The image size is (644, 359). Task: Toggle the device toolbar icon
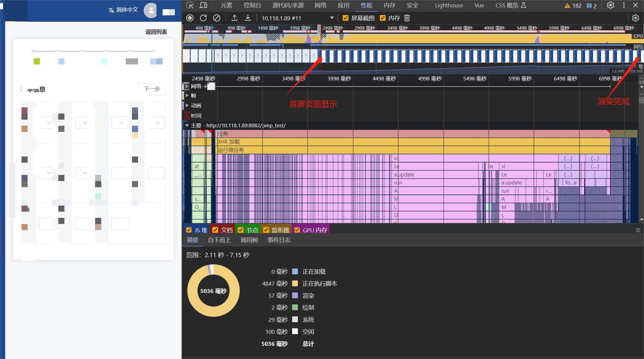(203, 5)
